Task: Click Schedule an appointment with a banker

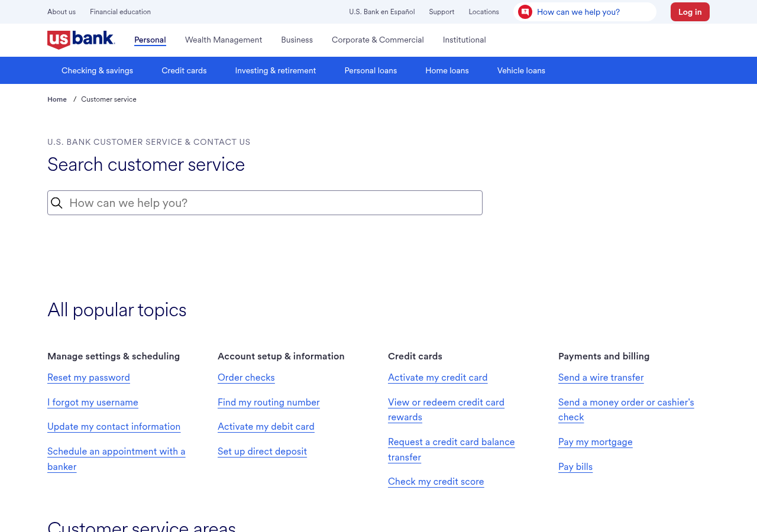Action: coord(116,458)
